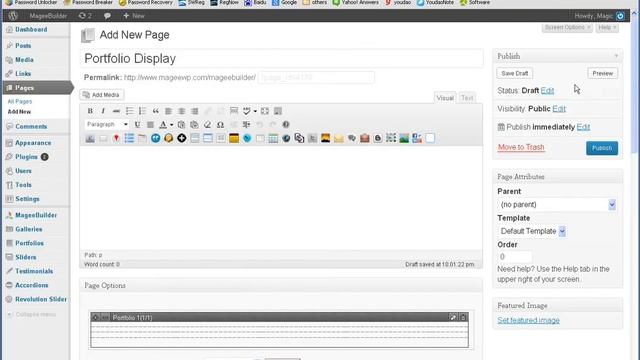Screen dimensions: 640x360
Task: Click the permalink slug field
Action: [316, 77]
